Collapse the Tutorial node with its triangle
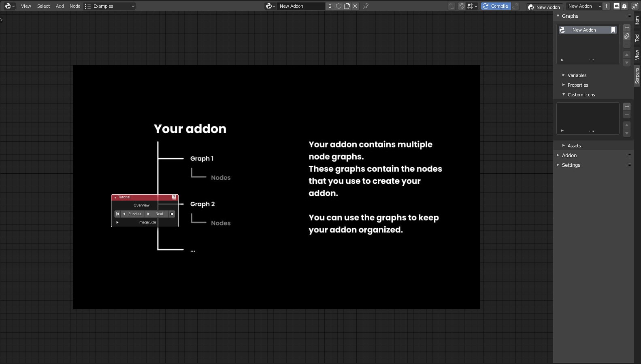This screenshot has height=364, width=641. (x=115, y=198)
